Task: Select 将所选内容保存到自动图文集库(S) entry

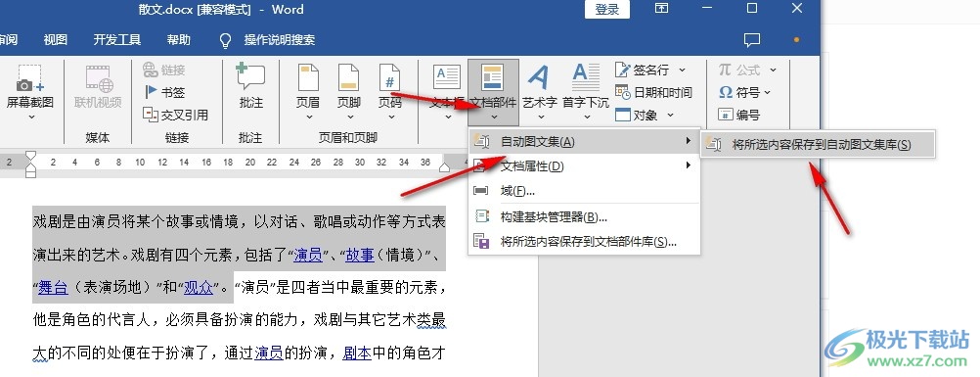Action: click(818, 145)
